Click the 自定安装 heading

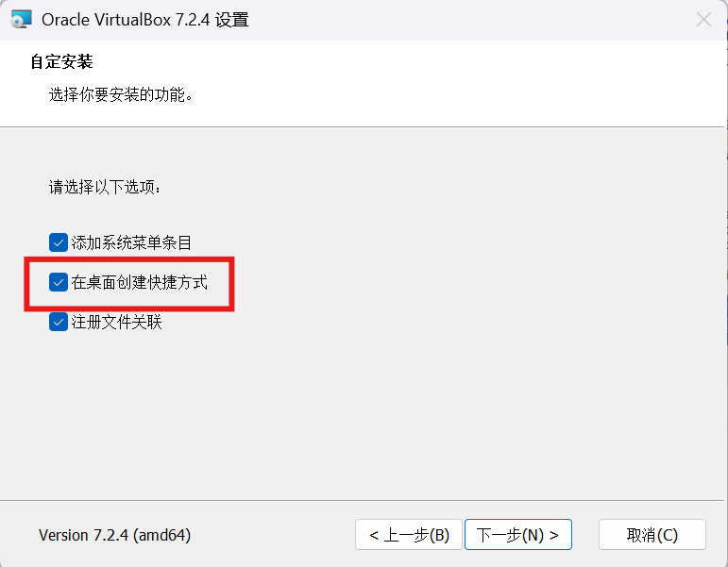point(61,61)
